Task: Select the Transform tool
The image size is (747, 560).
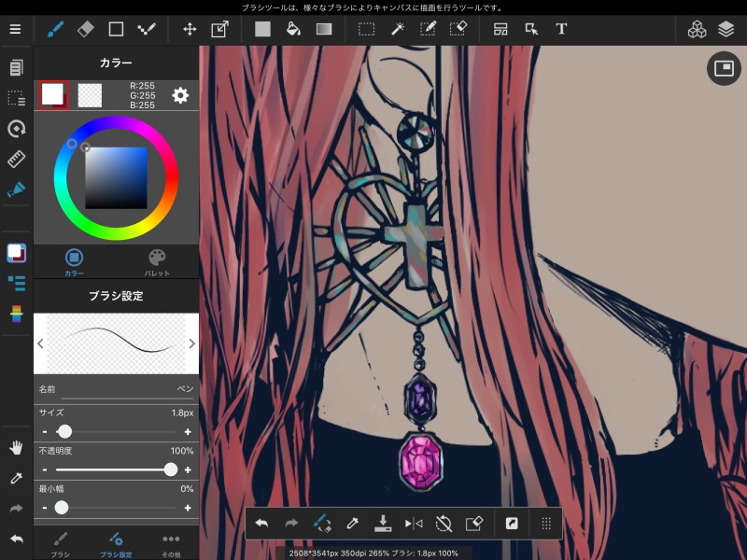Action: (219, 29)
